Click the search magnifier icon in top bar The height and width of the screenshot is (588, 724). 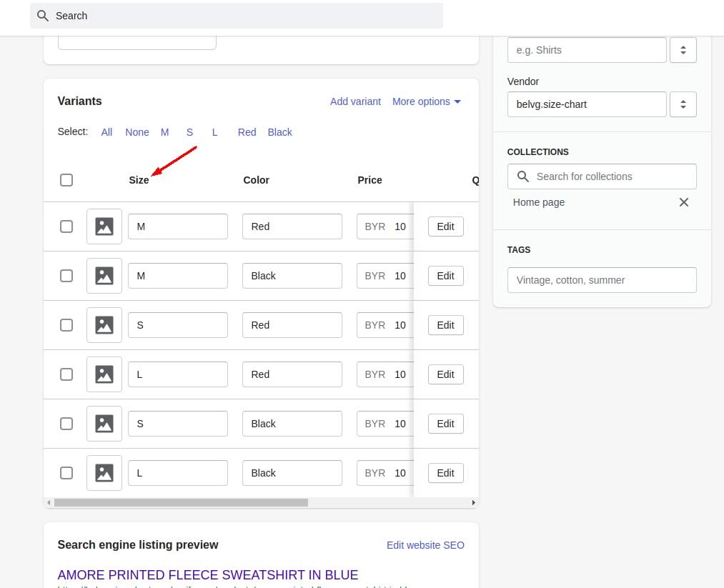tap(42, 16)
